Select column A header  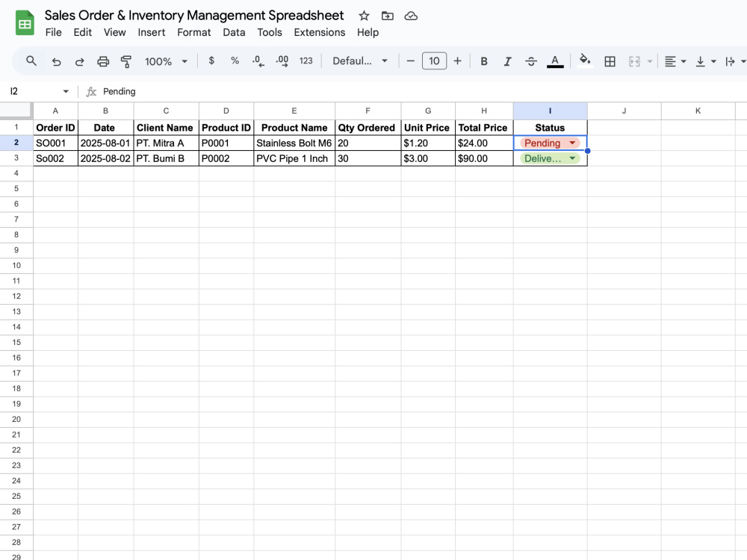(55, 111)
